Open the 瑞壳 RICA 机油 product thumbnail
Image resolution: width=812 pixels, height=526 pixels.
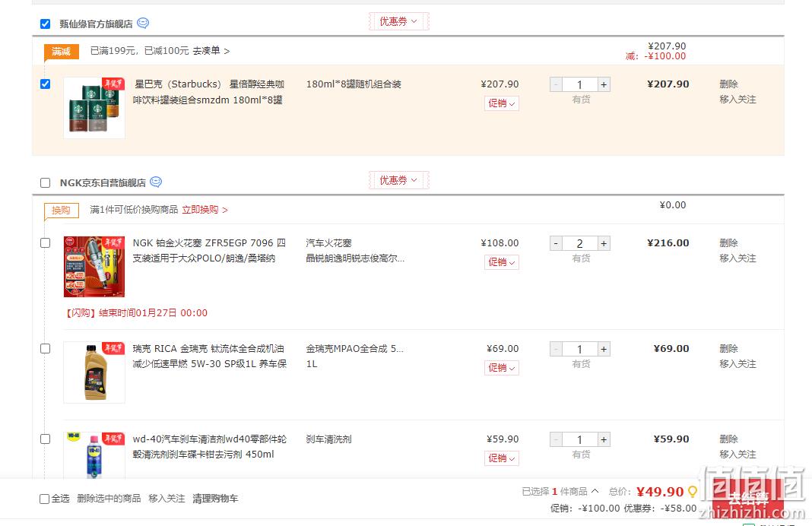pyautogui.click(x=94, y=372)
